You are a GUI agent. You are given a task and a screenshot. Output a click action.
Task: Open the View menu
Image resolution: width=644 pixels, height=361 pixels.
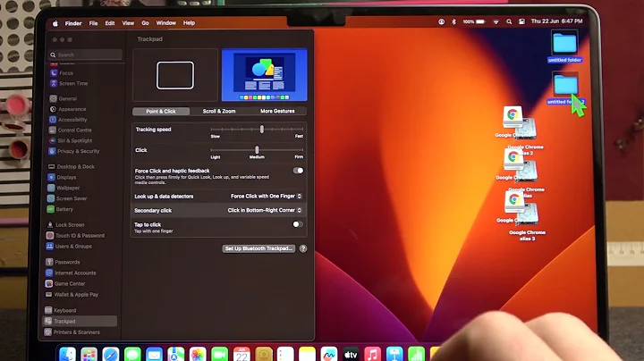point(128,23)
